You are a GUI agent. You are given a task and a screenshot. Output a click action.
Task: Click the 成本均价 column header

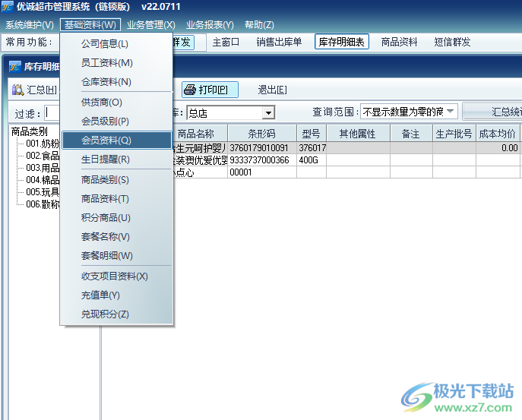click(498, 134)
